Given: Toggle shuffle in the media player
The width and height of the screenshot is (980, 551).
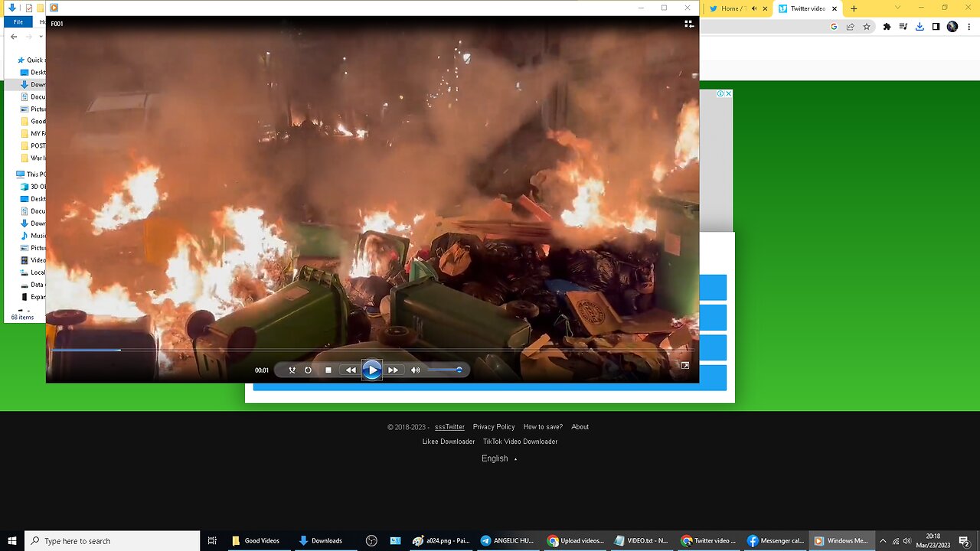Looking at the screenshot, I should coord(292,370).
